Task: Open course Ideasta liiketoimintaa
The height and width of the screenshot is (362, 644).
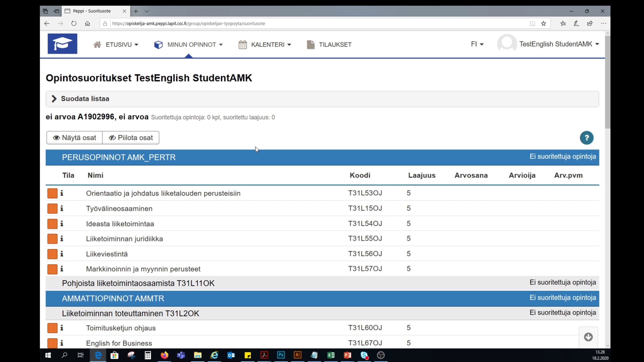Action: [120, 224]
